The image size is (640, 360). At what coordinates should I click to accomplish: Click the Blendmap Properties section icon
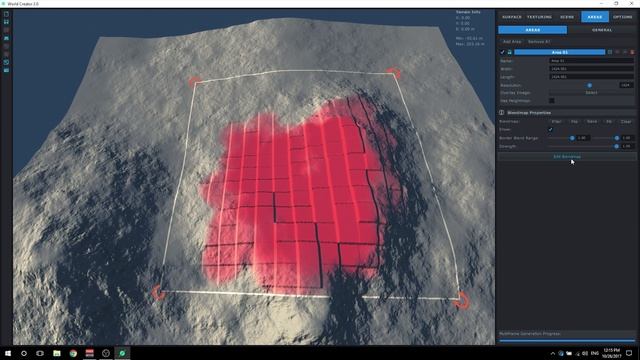point(502,113)
